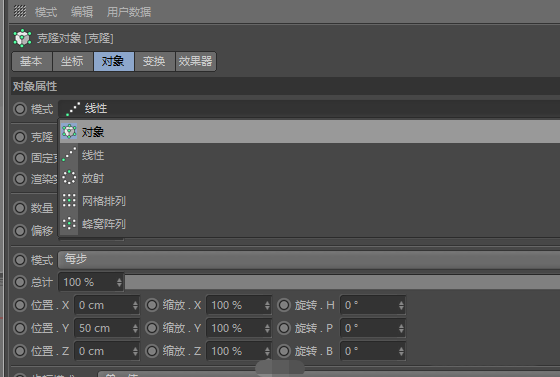Image resolution: width=560 pixels, height=377 pixels.
Task: Toggle animation dot for 旋转 . P
Action: pyautogui.click(x=284, y=328)
